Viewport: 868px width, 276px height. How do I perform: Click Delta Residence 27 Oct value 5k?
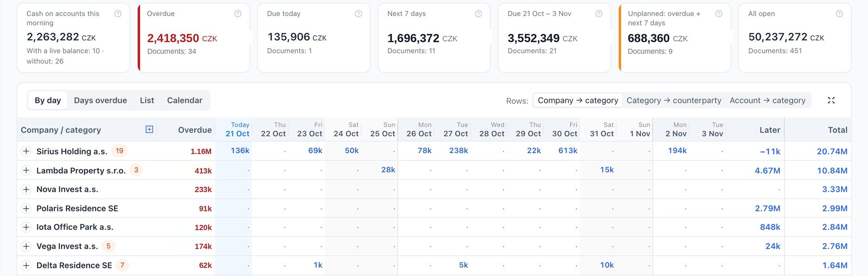[463, 265]
